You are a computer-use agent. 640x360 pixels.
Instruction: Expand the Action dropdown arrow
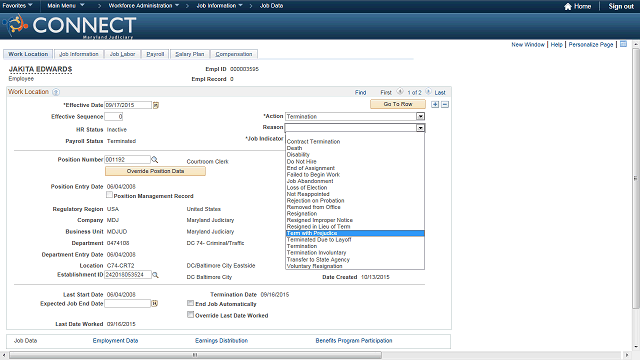420,117
